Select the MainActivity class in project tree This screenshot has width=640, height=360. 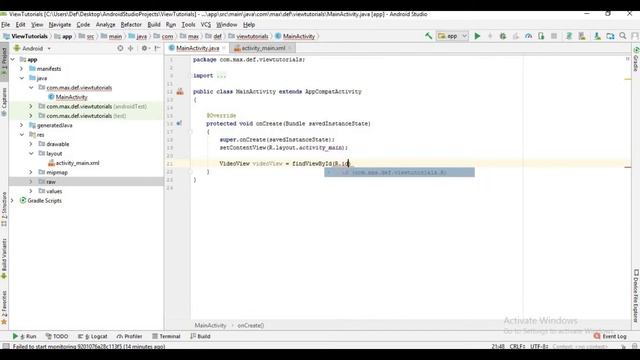71,97
